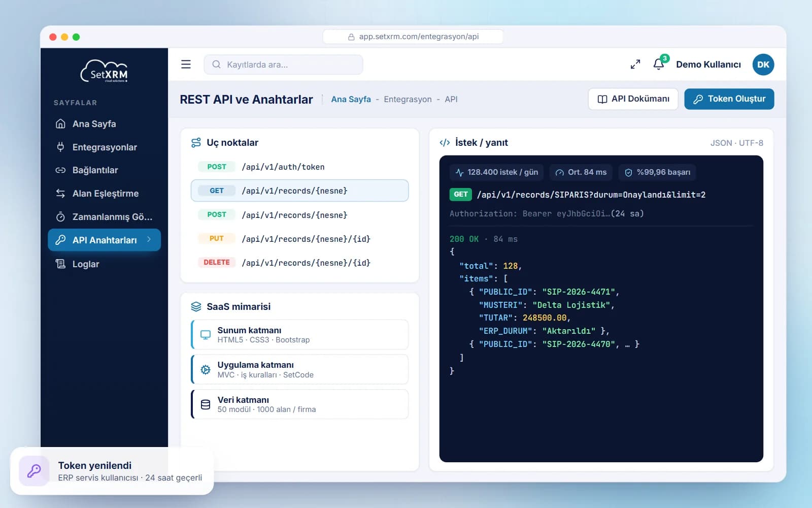
Task: Open Bağlantılar in sidebar
Action: click(x=104, y=170)
